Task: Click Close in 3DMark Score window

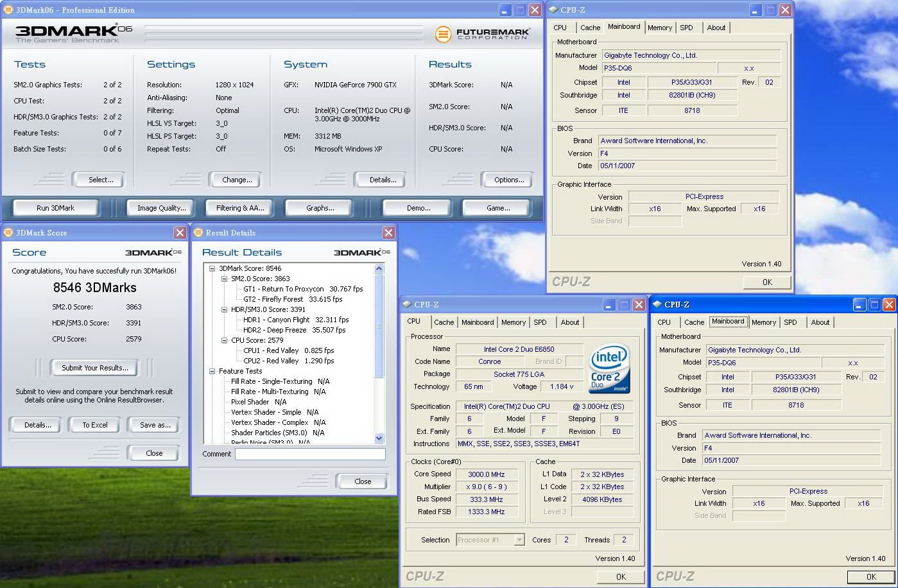Action: (x=153, y=453)
